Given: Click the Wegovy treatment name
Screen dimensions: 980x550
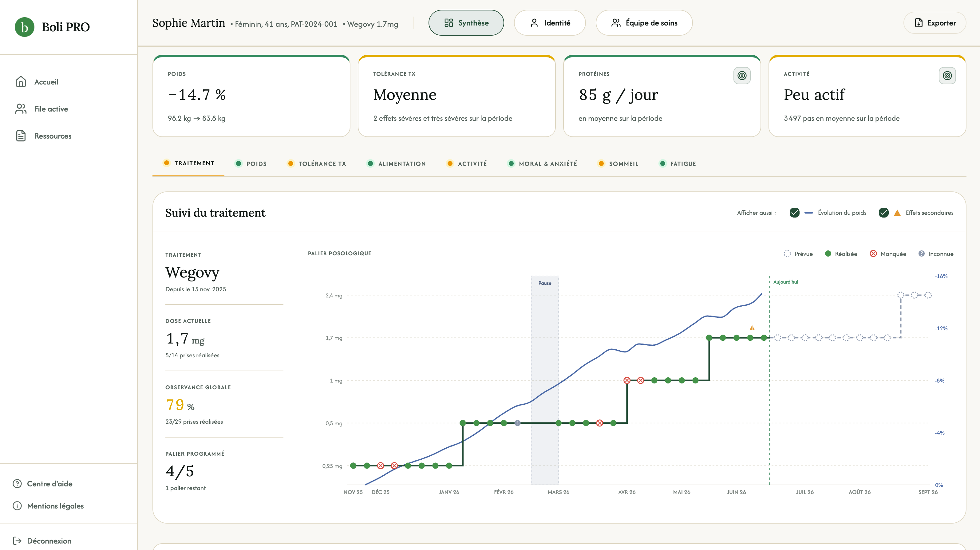Looking at the screenshot, I should coord(192,272).
